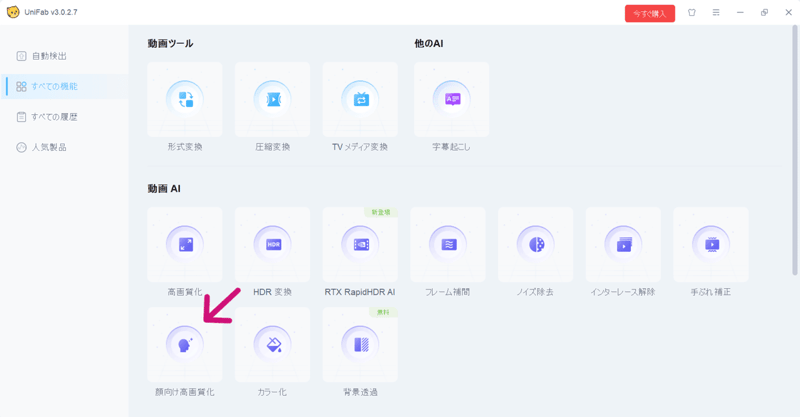Open the ノイズ除去 denoise tool
This screenshot has width=800, height=417.
point(536,244)
